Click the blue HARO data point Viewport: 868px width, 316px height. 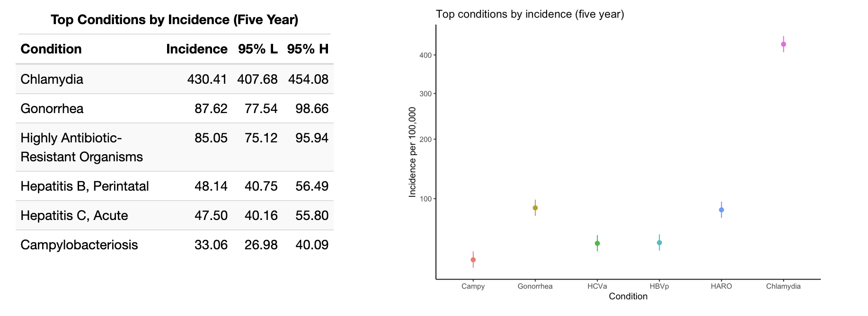[x=721, y=210]
